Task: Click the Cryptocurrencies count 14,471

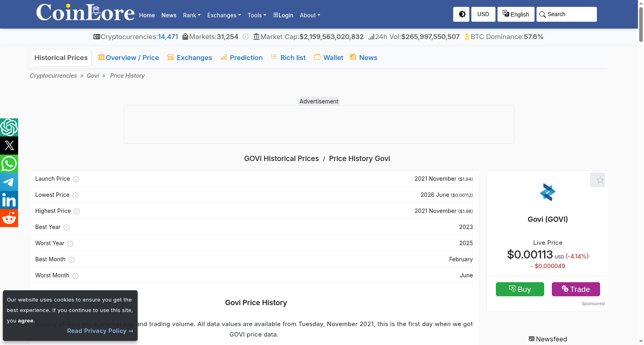Action: 168,37
